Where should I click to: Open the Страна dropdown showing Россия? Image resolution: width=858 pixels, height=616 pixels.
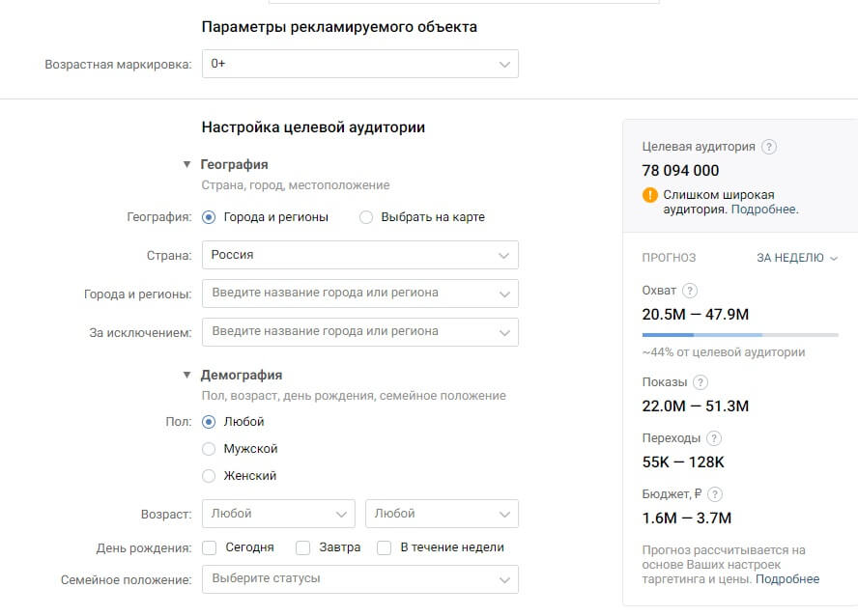coord(360,255)
